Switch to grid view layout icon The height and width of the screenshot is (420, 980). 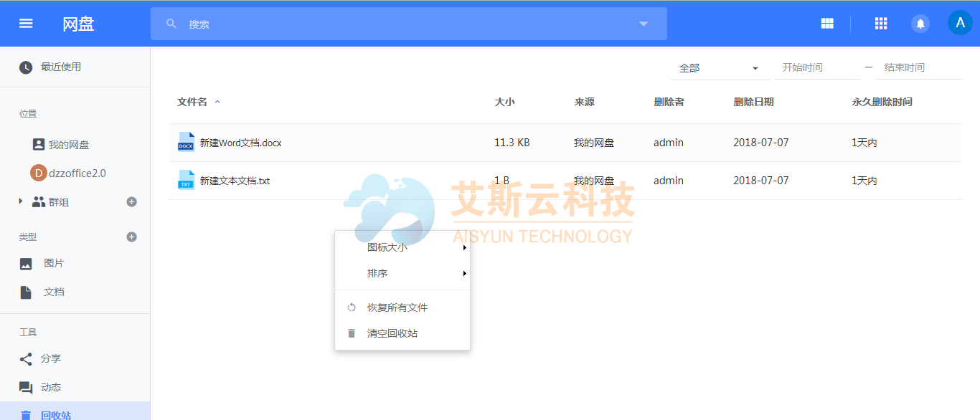tap(827, 24)
